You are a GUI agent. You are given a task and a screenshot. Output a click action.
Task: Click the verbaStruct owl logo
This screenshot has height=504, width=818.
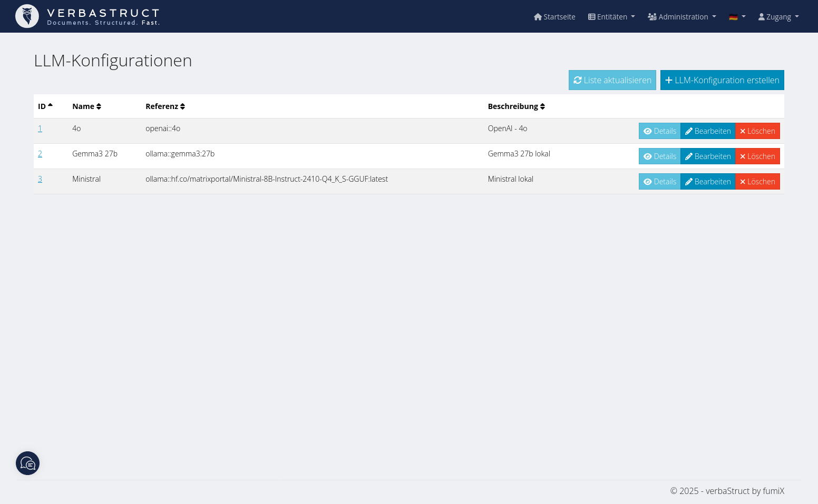pyautogui.click(x=27, y=16)
